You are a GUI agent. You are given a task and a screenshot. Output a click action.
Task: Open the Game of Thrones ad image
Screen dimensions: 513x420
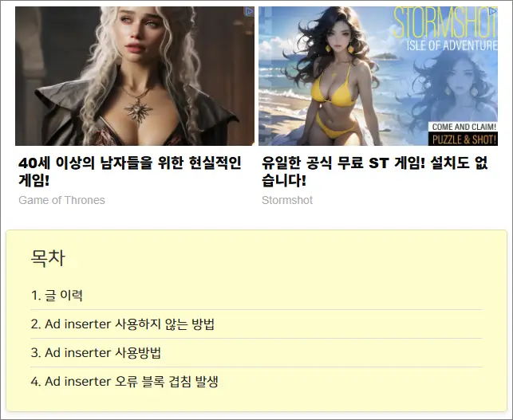135,77
